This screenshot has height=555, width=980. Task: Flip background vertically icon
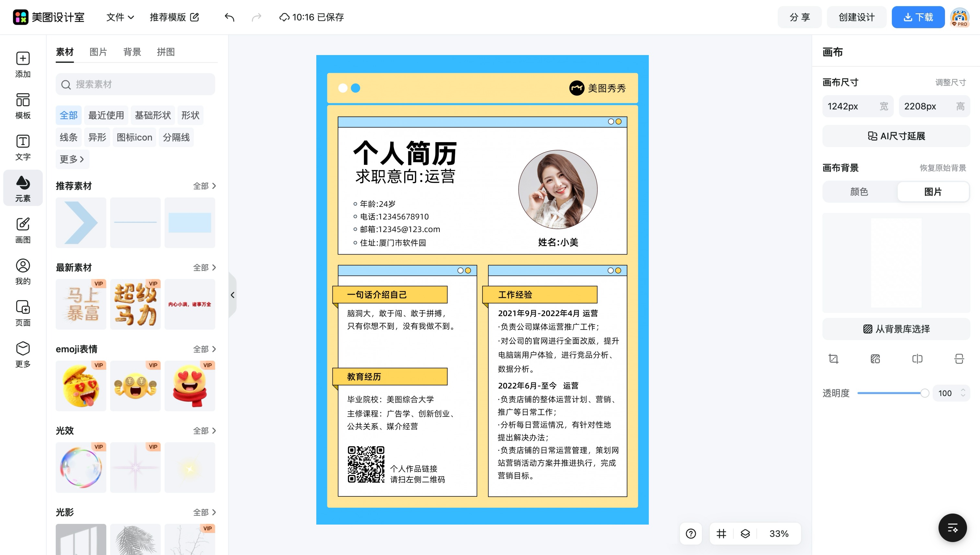pyautogui.click(x=959, y=359)
